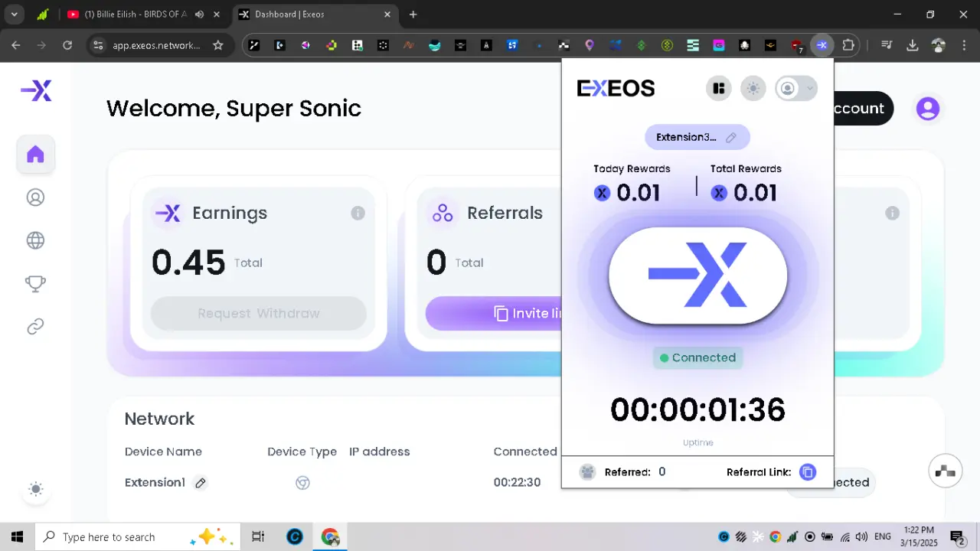
Task: Click the Device Type column header
Action: (x=302, y=452)
